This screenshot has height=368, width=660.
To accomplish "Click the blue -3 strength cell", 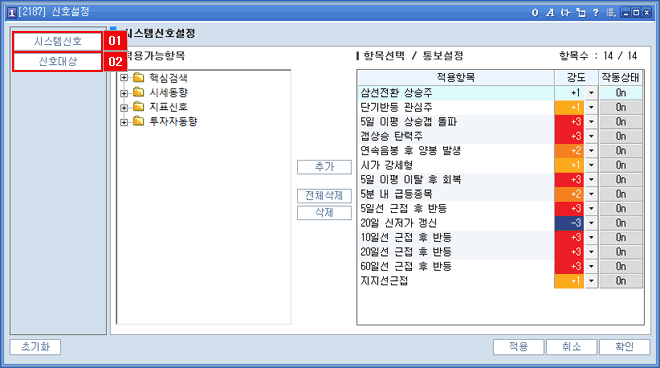I will coord(570,223).
